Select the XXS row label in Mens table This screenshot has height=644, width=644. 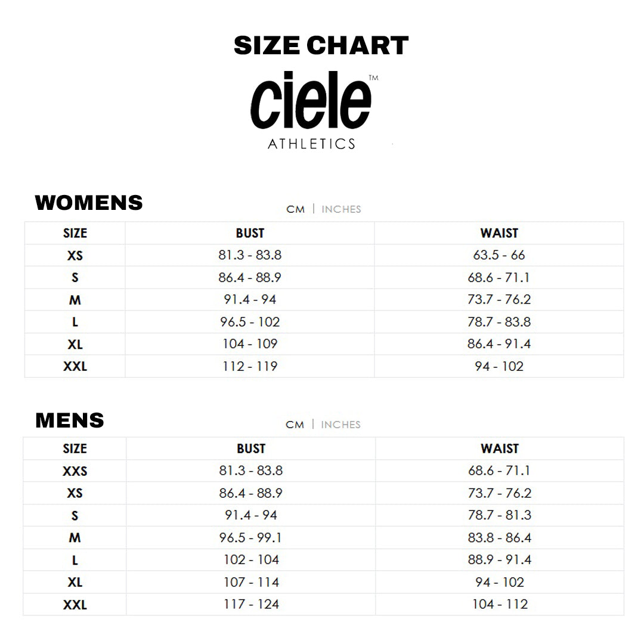(x=75, y=471)
